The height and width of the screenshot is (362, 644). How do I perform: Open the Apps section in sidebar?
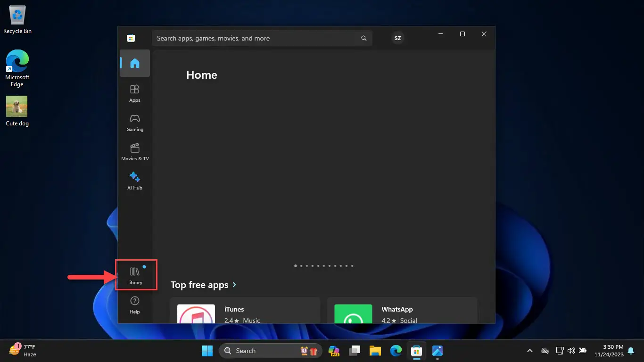(x=135, y=93)
